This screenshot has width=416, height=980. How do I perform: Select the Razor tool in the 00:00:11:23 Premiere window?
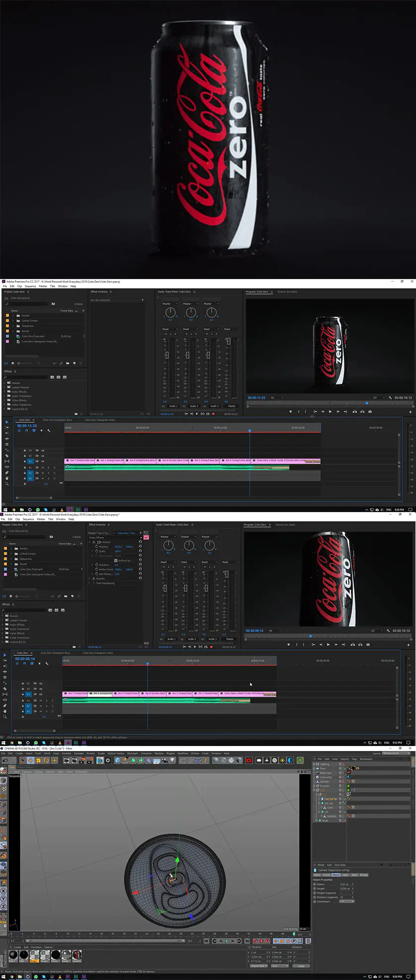click(7, 456)
